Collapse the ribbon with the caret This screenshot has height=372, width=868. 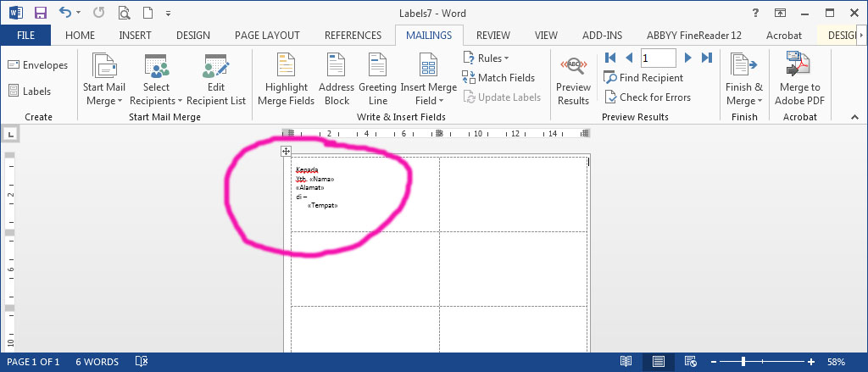[x=854, y=117]
